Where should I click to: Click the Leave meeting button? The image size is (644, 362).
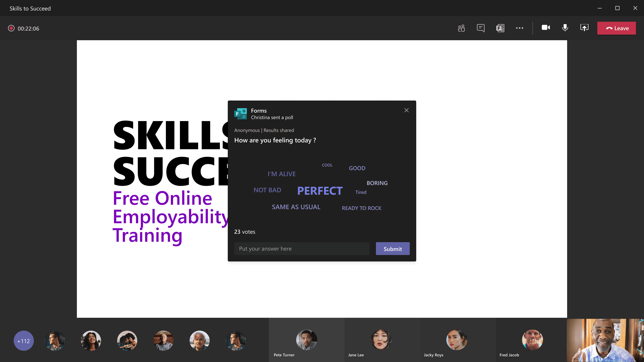point(617,28)
